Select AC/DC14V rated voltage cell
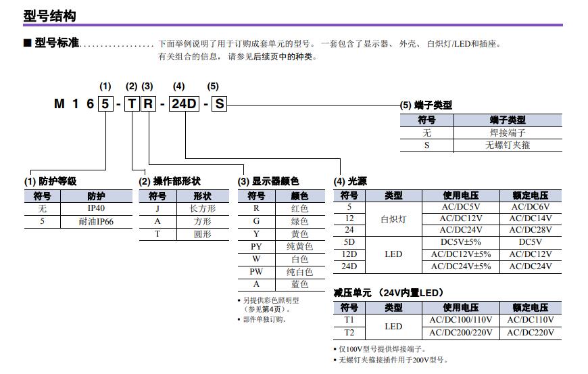Viewport: 588px width, 374px height. coord(531,218)
